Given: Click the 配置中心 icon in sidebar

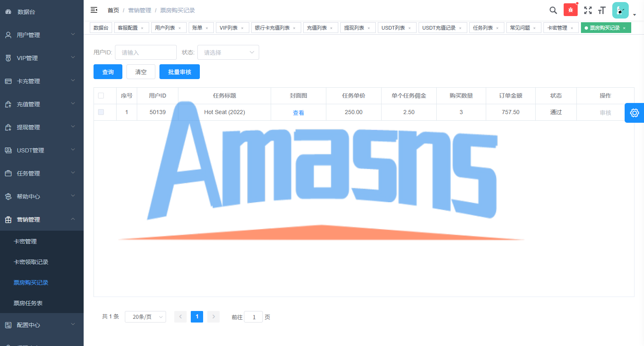Looking at the screenshot, I should coord(8,325).
